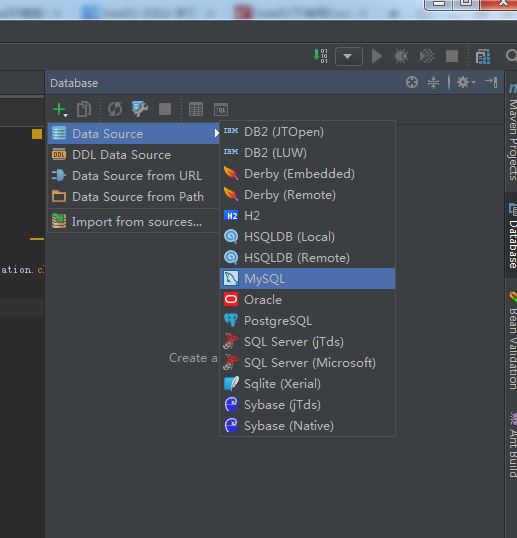Switch to Bean Validation side tab
The image size is (517, 538).
point(512,341)
